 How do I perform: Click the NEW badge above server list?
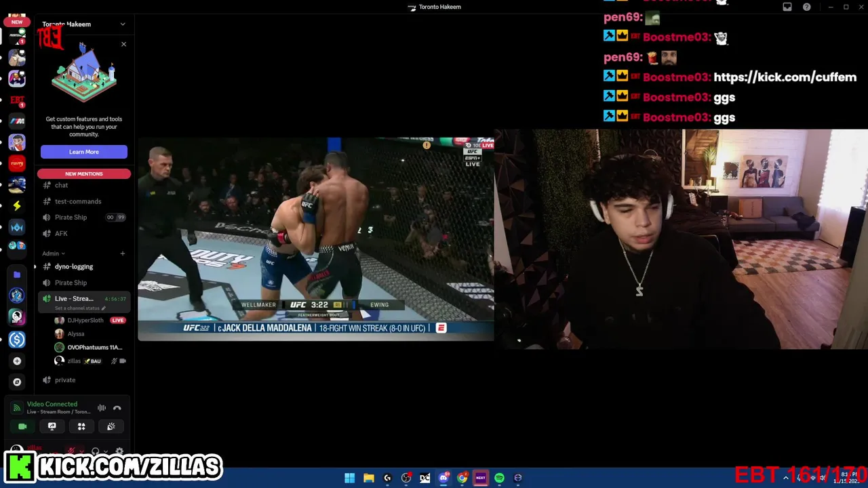coord(17,22)
